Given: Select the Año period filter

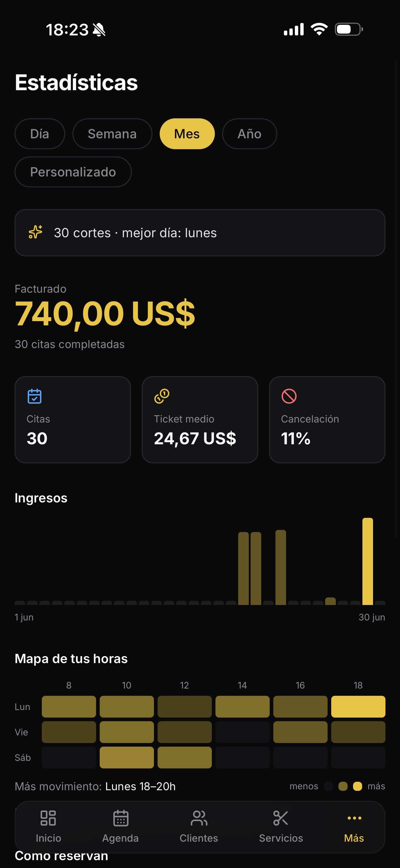Looking at the screenshot, I should [250, 134].
